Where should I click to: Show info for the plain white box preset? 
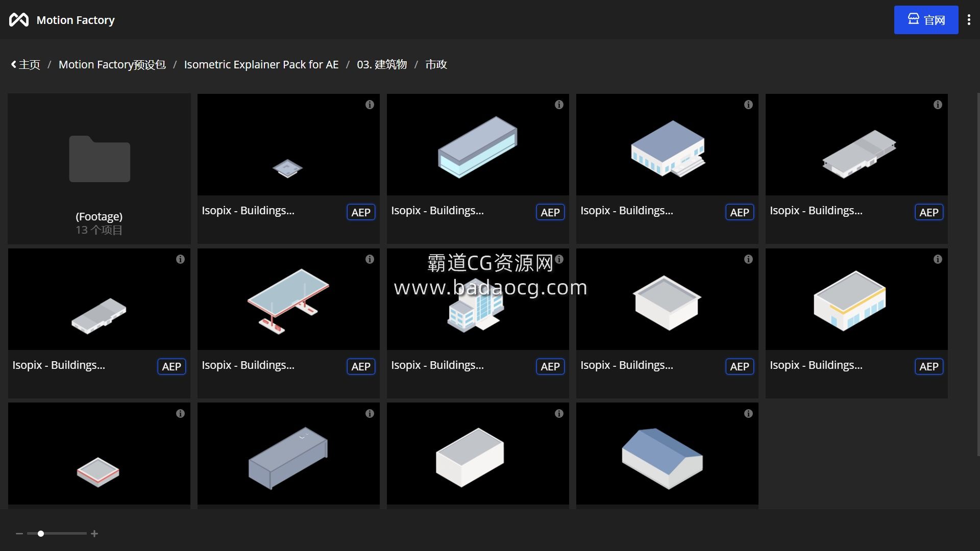pyautogui.click(x=559, y=414)
